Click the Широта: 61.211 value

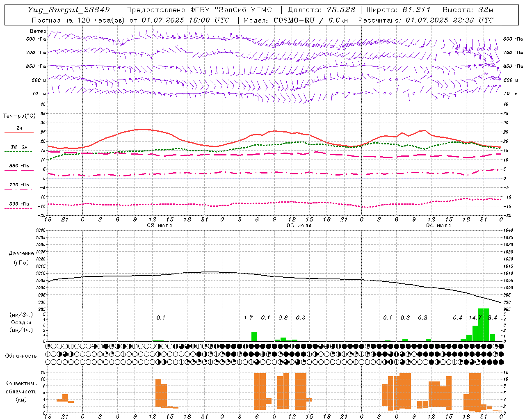398,10
